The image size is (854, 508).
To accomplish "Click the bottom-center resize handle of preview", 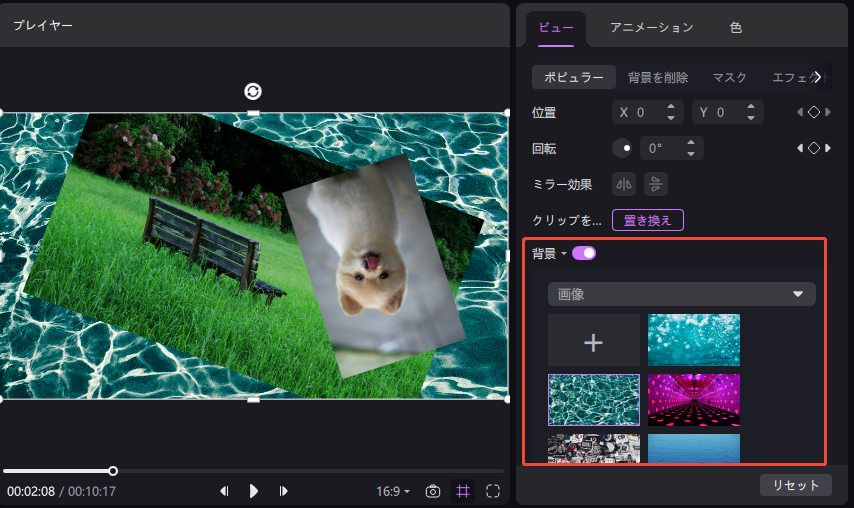I will [x=253, y=400].
